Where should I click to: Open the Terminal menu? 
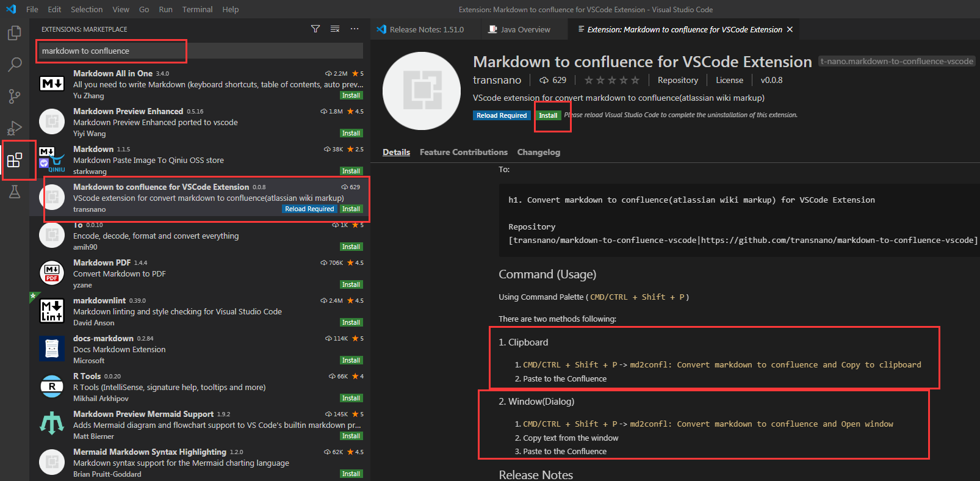point(197,9)
